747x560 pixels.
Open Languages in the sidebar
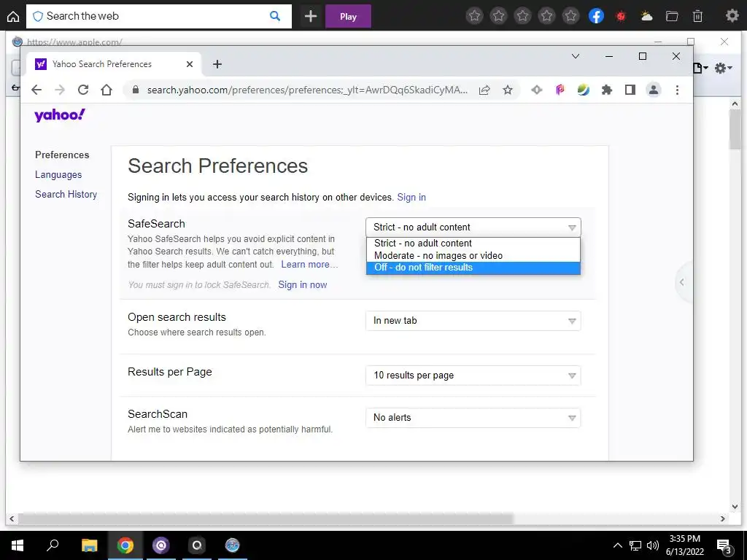point(58,175)
